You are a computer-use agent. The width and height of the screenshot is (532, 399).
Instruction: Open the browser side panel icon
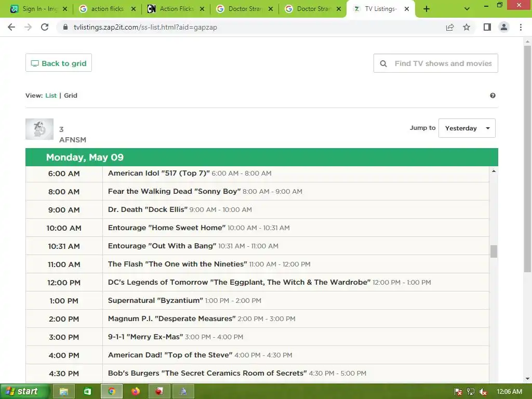pos(487,27)
